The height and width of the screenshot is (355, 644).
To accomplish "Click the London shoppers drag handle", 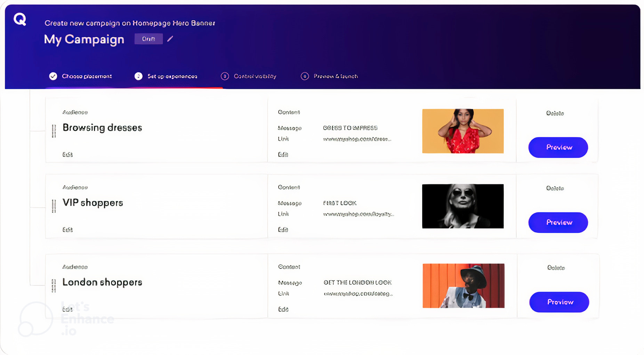I will pyautogui.click(x=54, y=286).
